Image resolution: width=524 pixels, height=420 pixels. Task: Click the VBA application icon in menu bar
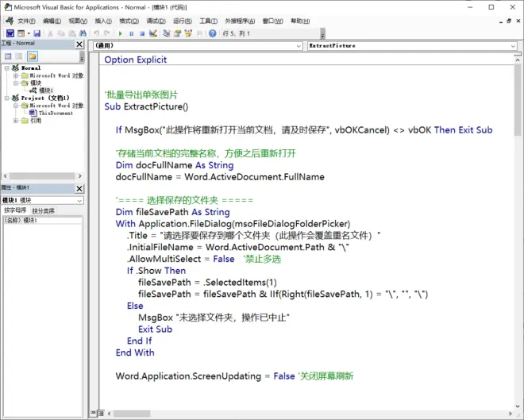[x=10, y=21]
